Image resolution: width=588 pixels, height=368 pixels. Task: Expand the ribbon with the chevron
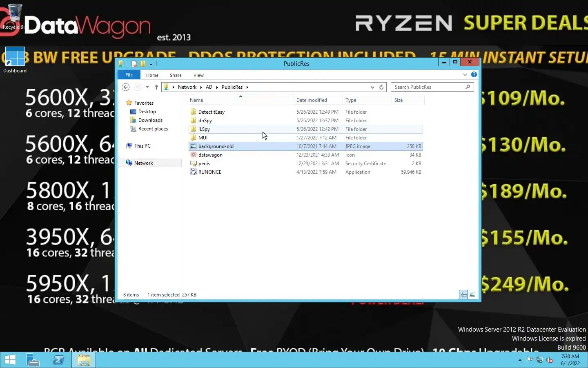coord(465,75)
